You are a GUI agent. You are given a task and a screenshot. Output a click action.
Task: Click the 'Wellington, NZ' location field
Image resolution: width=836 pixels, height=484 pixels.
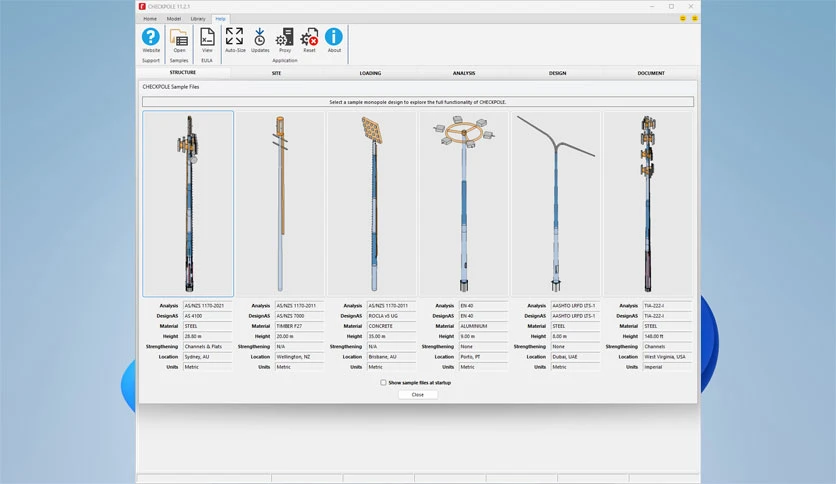(x=299, y=357)
